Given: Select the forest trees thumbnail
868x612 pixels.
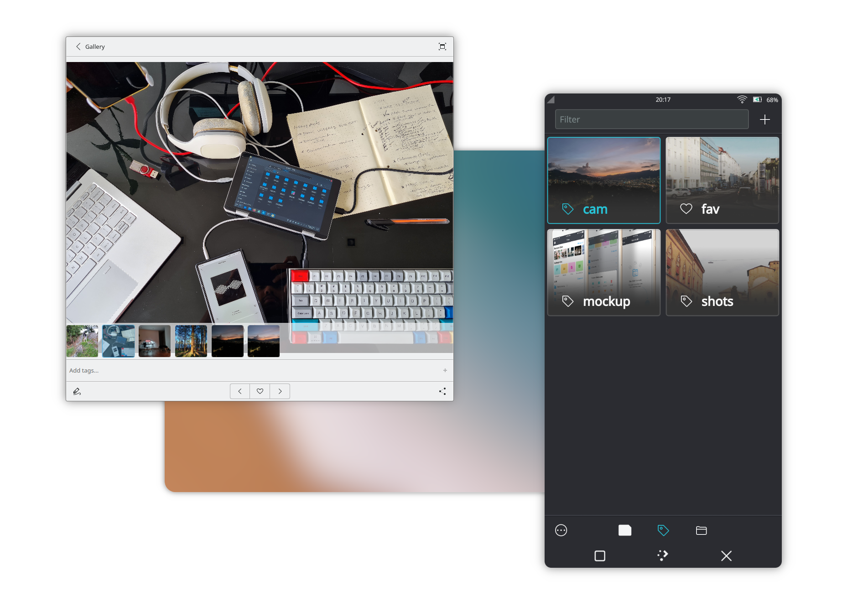Looking at the screenshot, I should pyautogui.click(x=191, y=341).
